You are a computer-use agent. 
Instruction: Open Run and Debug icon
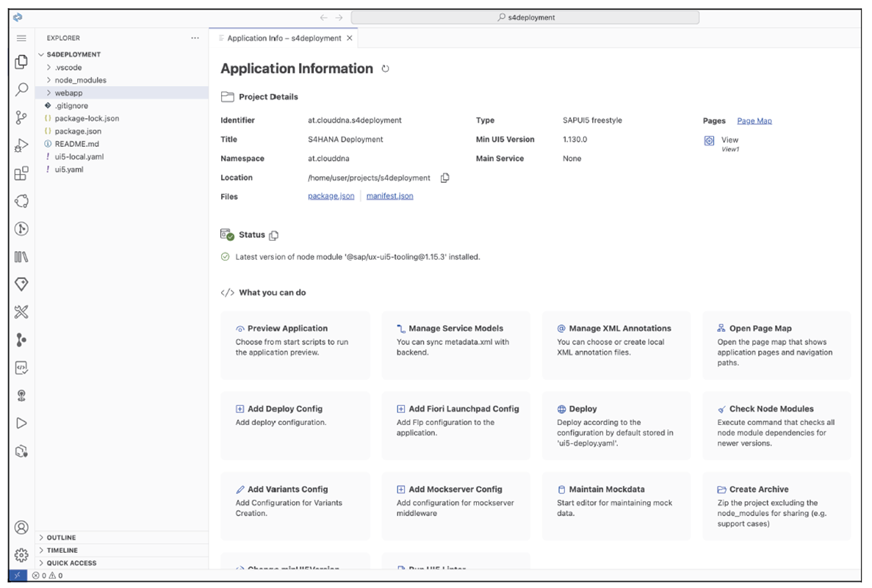coord(21,145)
